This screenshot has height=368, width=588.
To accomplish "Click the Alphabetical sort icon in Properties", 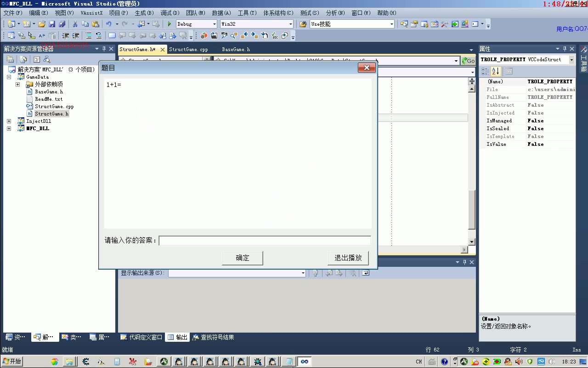I will coord(495,71).
